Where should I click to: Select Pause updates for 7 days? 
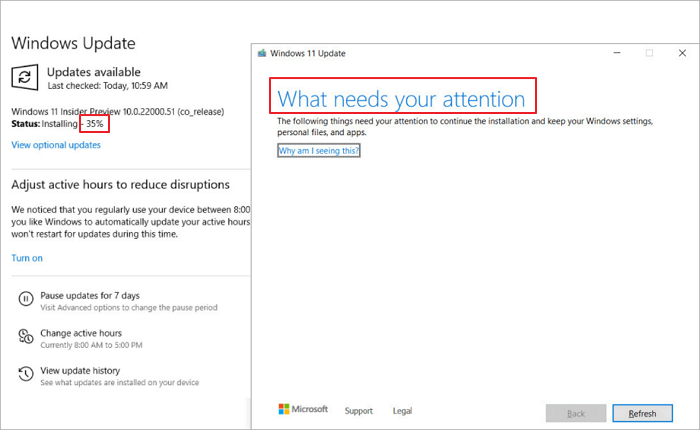click(x=90, y=296)
